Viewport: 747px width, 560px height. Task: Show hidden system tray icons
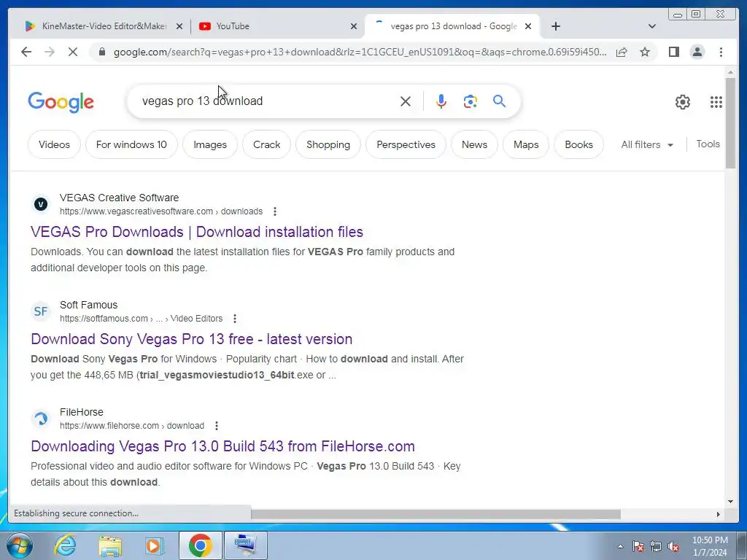coord(620,547)
